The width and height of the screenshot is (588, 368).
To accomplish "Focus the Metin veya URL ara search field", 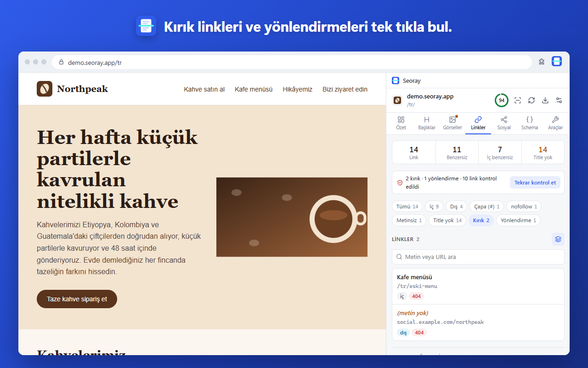I will 478,257.
